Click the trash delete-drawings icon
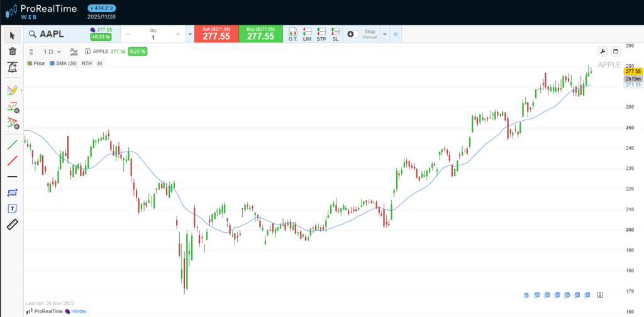Screen dimensions: 644x317 click(13, 52)
